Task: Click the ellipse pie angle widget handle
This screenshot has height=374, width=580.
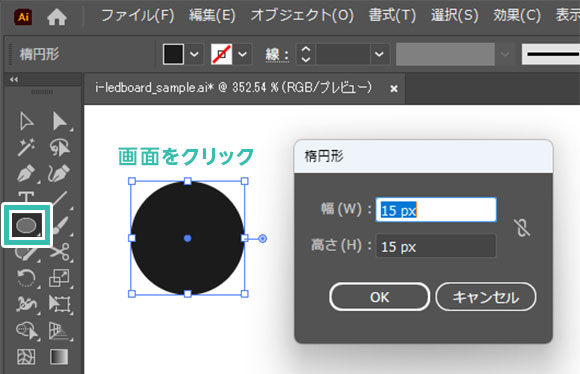Action: click(262, 239)
